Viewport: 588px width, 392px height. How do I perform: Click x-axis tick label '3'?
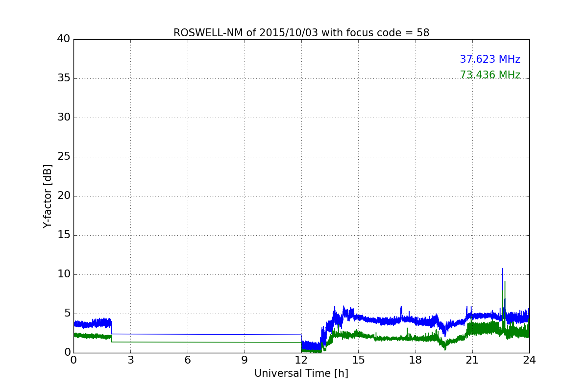tap(130, 360)
